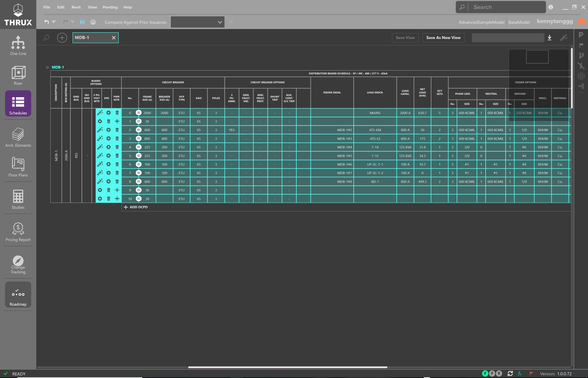
Task: Select the ATS-EM load description cell
Action: click(x=375, y=130)
